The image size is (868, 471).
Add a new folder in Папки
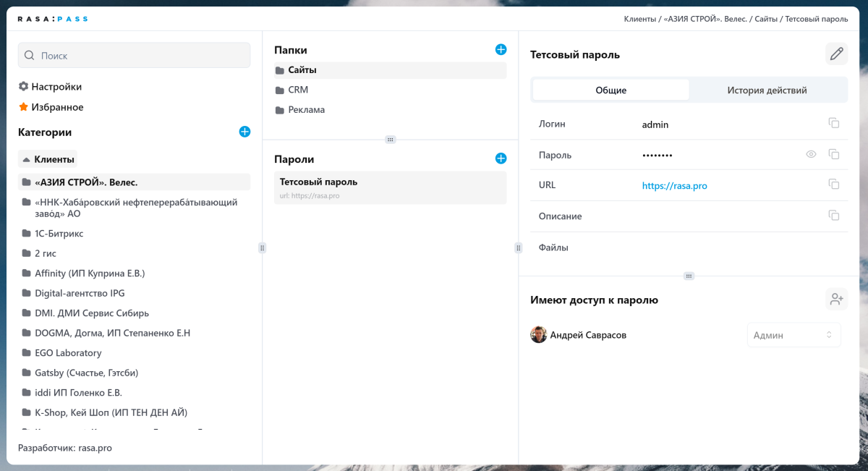coord(501,50)
